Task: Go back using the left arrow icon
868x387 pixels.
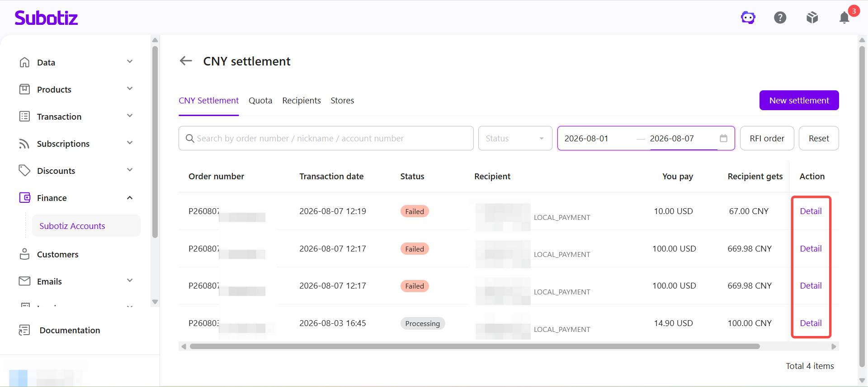Action: pyautogui.click(x=186, y=61)
